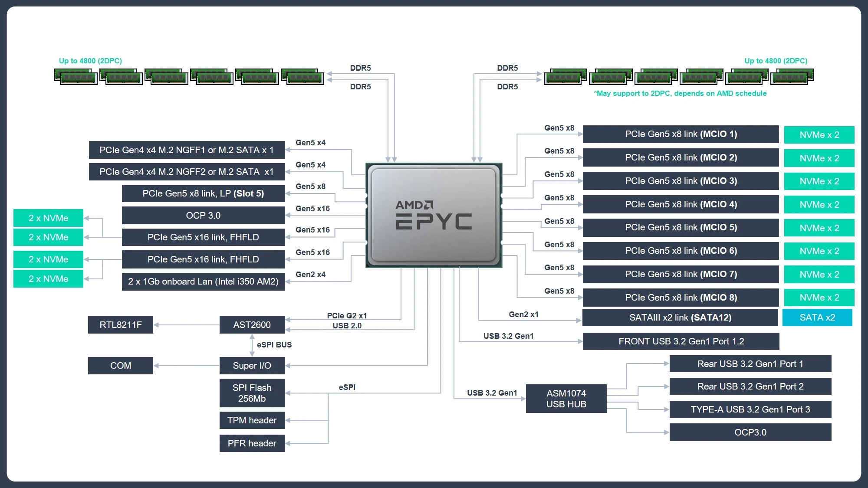868x488 pixels.
Task: Click the ASM1074 USB HUB block
Action: pos(566,399)
